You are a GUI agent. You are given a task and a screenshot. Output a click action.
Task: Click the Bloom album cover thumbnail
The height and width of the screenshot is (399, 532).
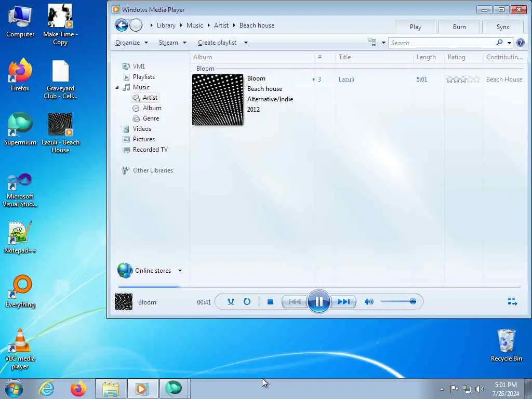coord(218,100)
